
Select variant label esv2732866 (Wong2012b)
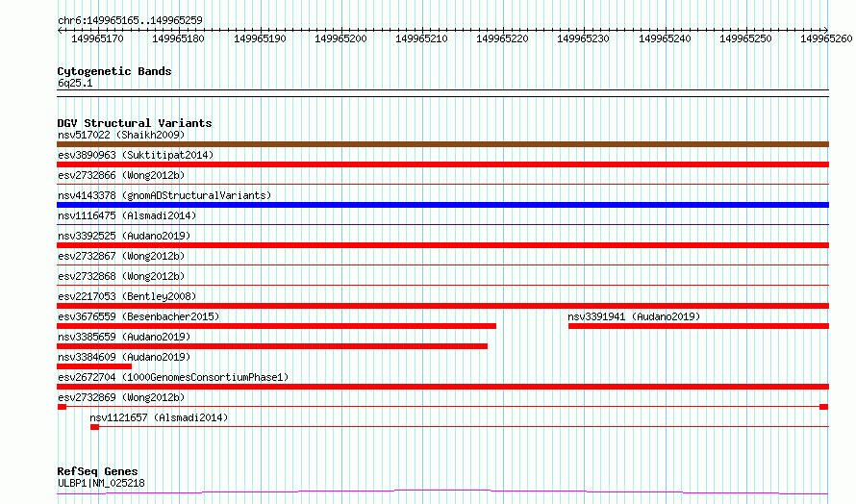point(121,175)
